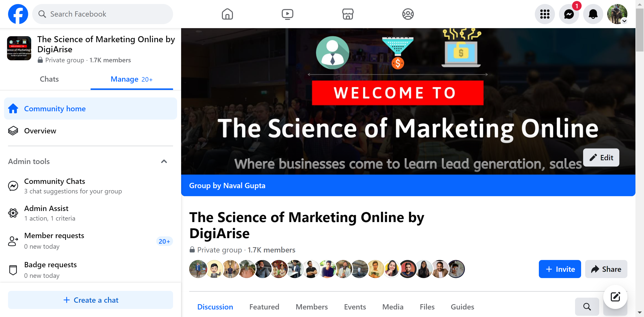Viewport: 644px width, 317px height.
Task: Open the Marketplace icon
Action: [348, 14]
